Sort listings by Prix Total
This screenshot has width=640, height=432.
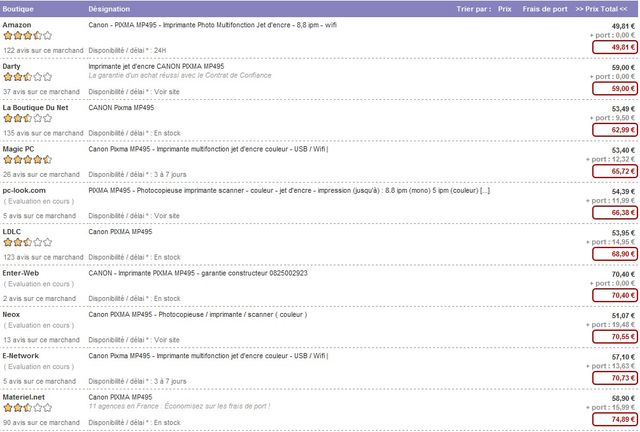coord(601,9)
